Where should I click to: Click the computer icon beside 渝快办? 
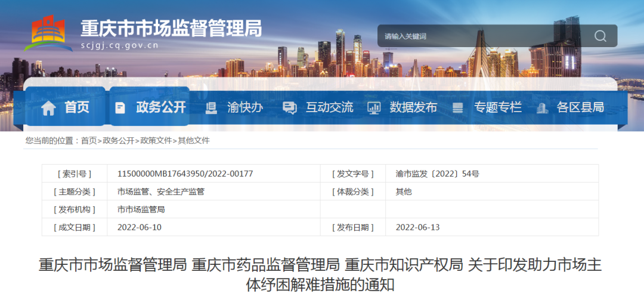pyautogui.click(x=211, y=108)
